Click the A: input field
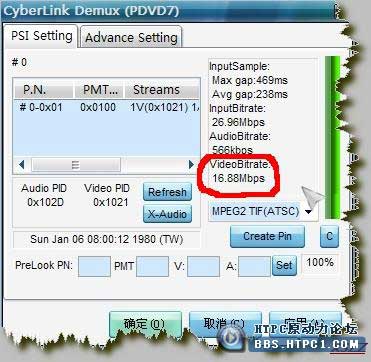Screen dimensions: 371x362 click(x=254, y=266)
